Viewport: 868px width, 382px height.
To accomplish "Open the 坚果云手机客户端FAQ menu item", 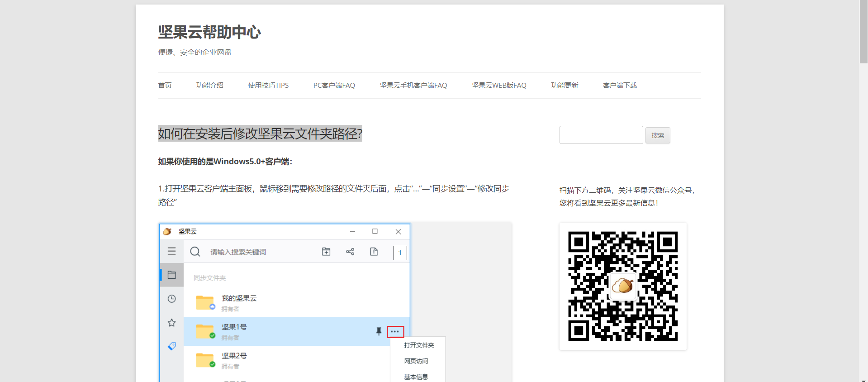I will pos(413,85).
